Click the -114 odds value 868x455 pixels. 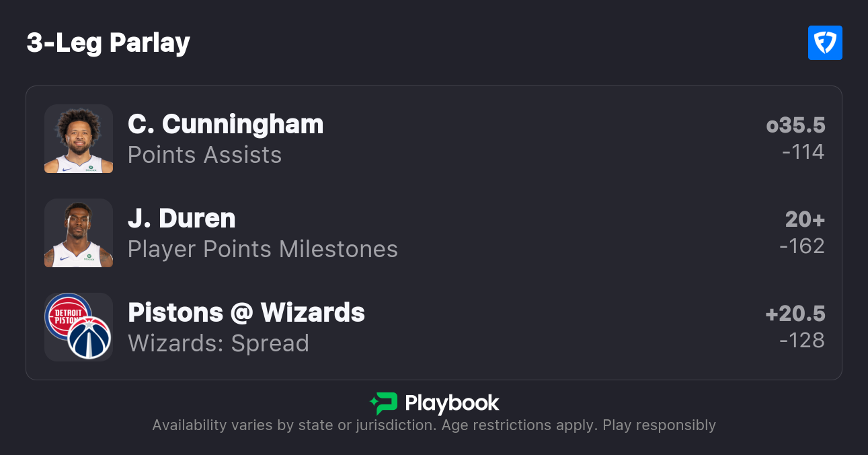[x=803, y=152]
